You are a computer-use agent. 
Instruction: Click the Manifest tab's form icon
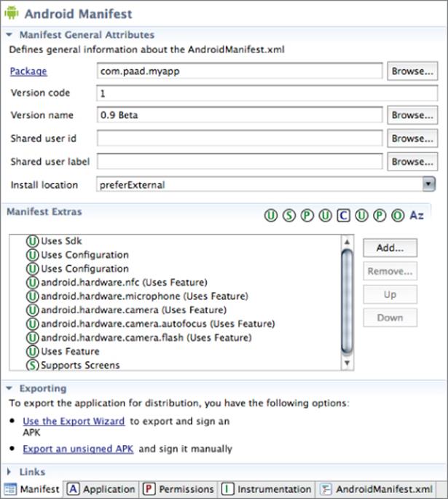tap(10, 489)
